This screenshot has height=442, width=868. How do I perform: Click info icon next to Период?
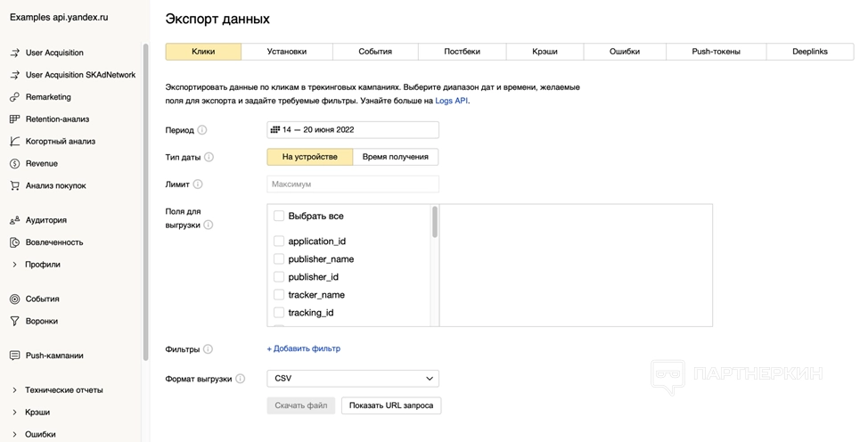pos(202,130)
